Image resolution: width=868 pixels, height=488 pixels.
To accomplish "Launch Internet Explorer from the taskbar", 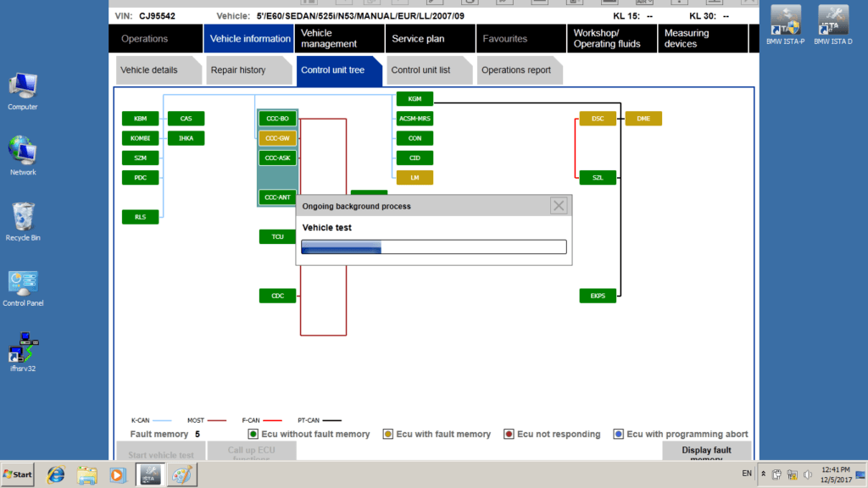I will click(56, 474).
